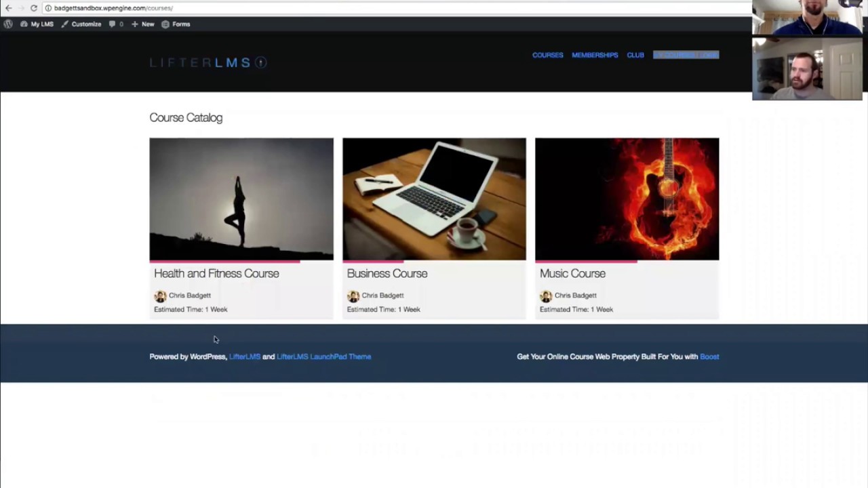The width and height of the screenshot is (868, 488).
Task: Open the laptop Business Course thumbnail
Action: pos(434,199)
